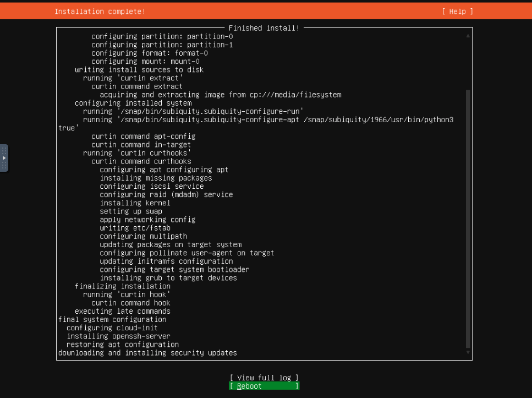Viewport: 532px width, 398px height.
Task: Click 'configuring iscsi service' line
Action: 152,187
